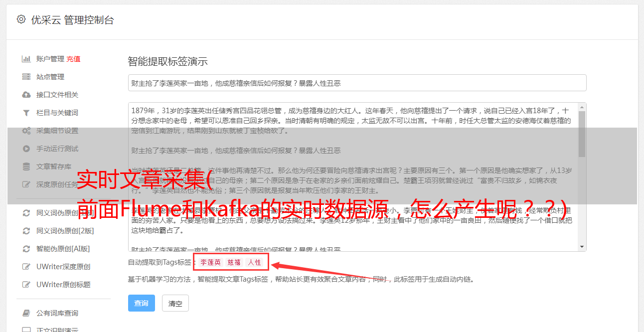Click the refresh icon beside 同义词伪原创[2版]
The image size is (644, 332).
coord(26,231)
